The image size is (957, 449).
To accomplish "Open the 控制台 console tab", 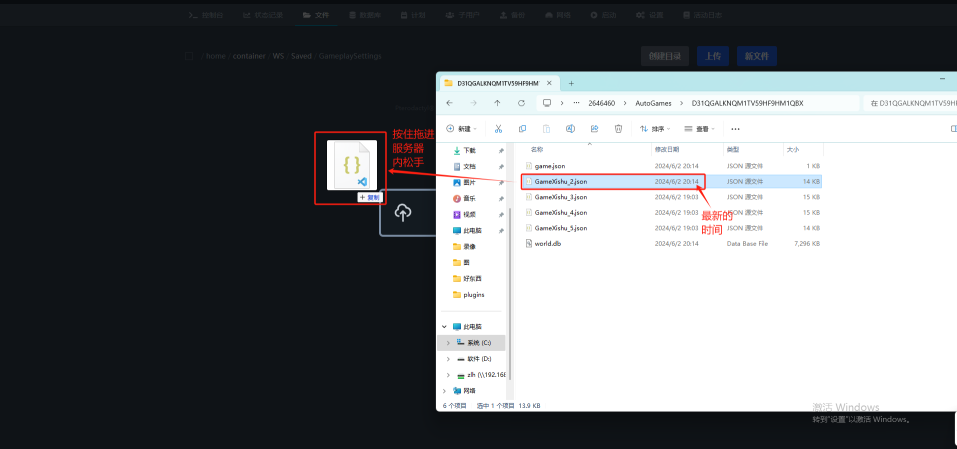I will (x=205, y=15).
